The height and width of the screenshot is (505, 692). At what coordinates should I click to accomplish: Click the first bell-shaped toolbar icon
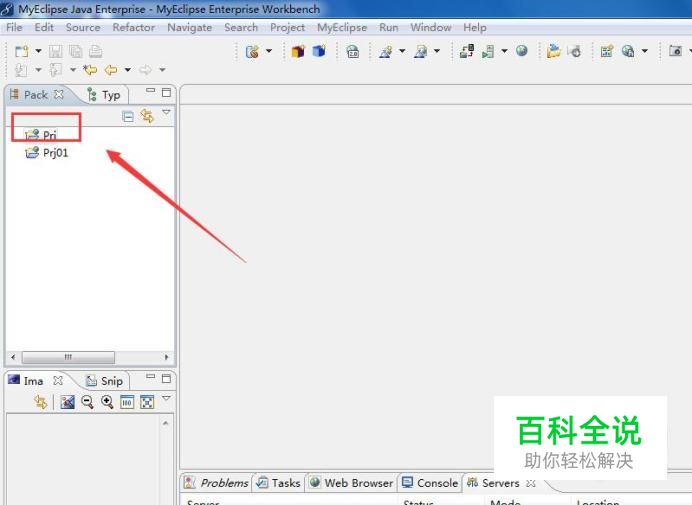386,52
